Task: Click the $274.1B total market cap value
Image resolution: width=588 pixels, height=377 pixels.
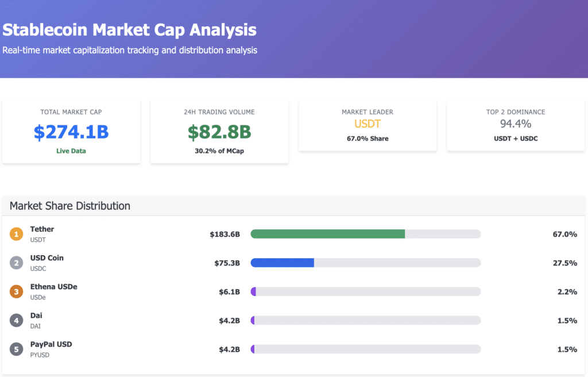Action: click(x=71, y=132)
